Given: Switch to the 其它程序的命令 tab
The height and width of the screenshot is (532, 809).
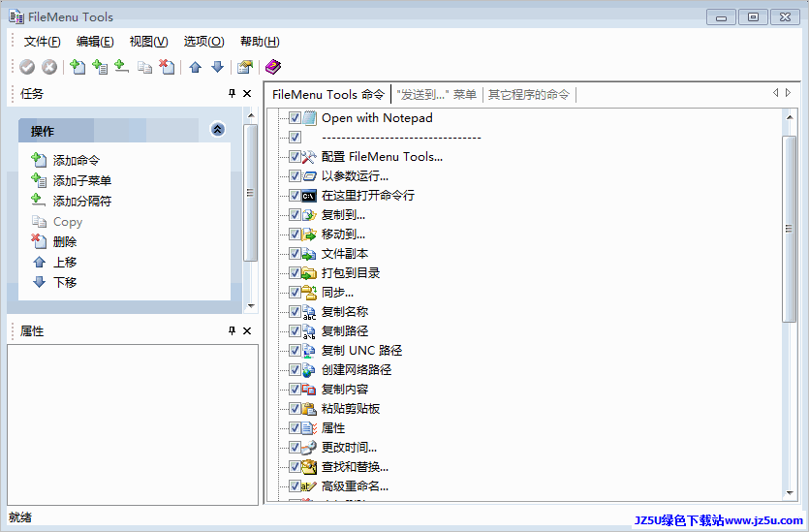Looking at the screenshot, I should click(529, 94).
